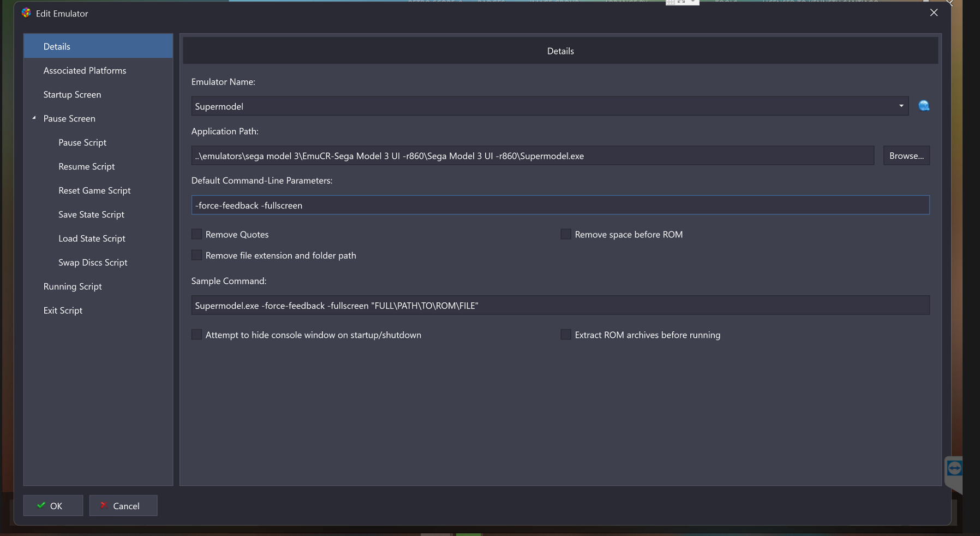The image size is (980, 536).
Task: Confirm changes with the OK button
Action: [x=53, y=505]
